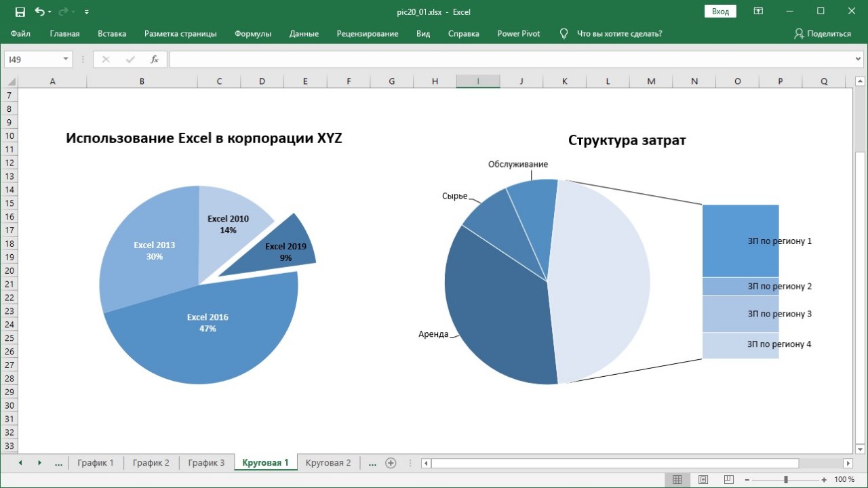Screen dimensions: 868x488
Task: Open the Файл menu
Action: (20, 33)
